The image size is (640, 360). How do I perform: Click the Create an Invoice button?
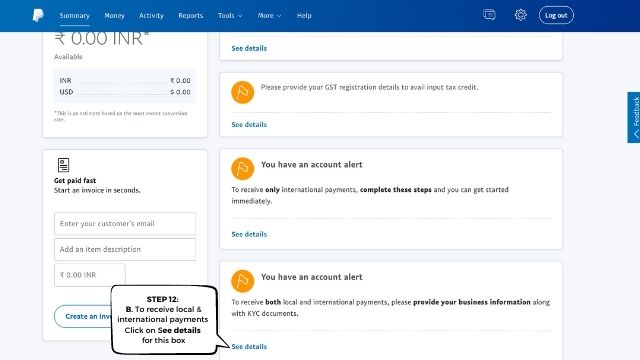coord(83,316)
